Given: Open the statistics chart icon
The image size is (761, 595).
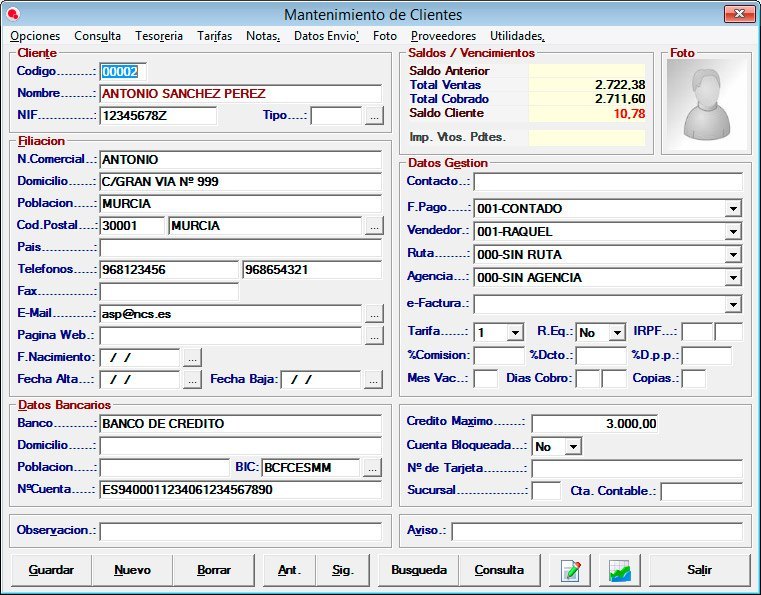Looking at the screenshot, I should pos(620,570).
